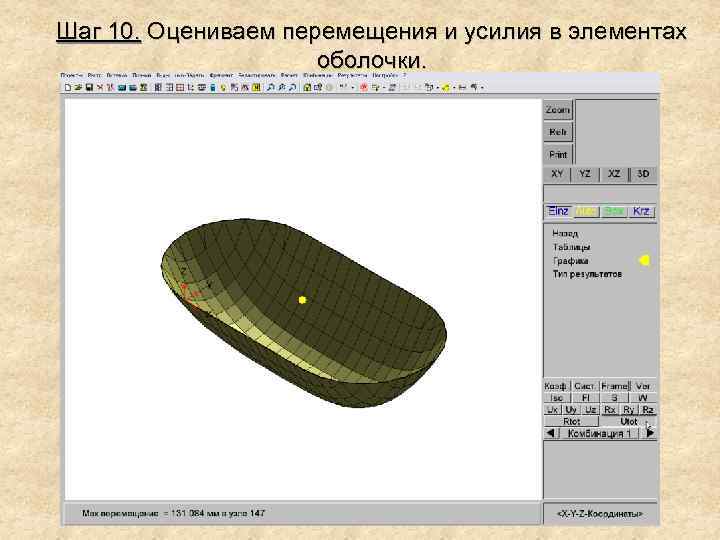Choose the Графика menu entry
Viewport: 720px width, 540px height.
[571, 261]
